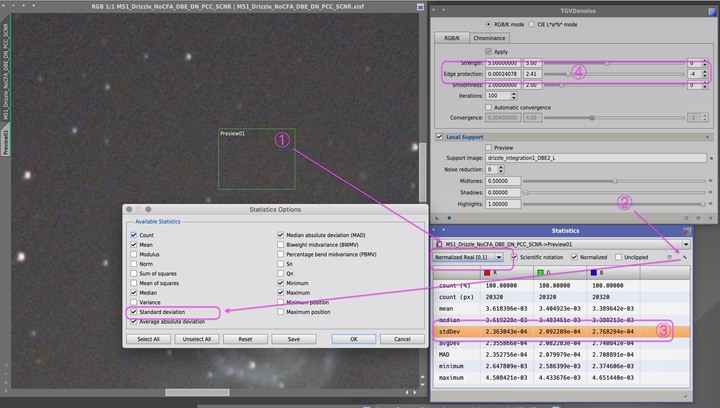
Task: Click the B channel column header
Action: tap(613, 273)
